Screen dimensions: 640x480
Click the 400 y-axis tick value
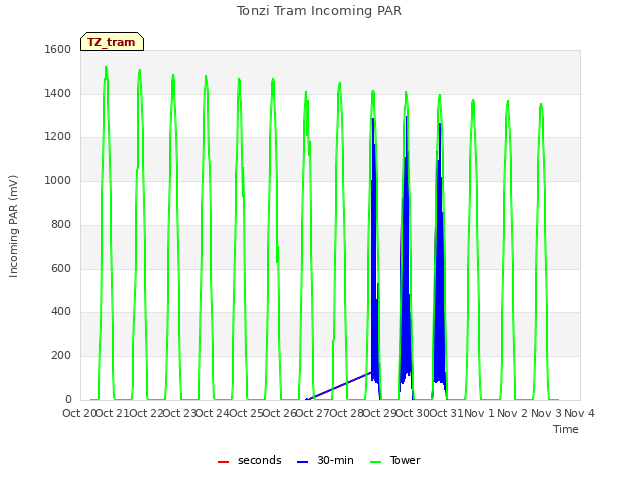[x=61, y=311]
